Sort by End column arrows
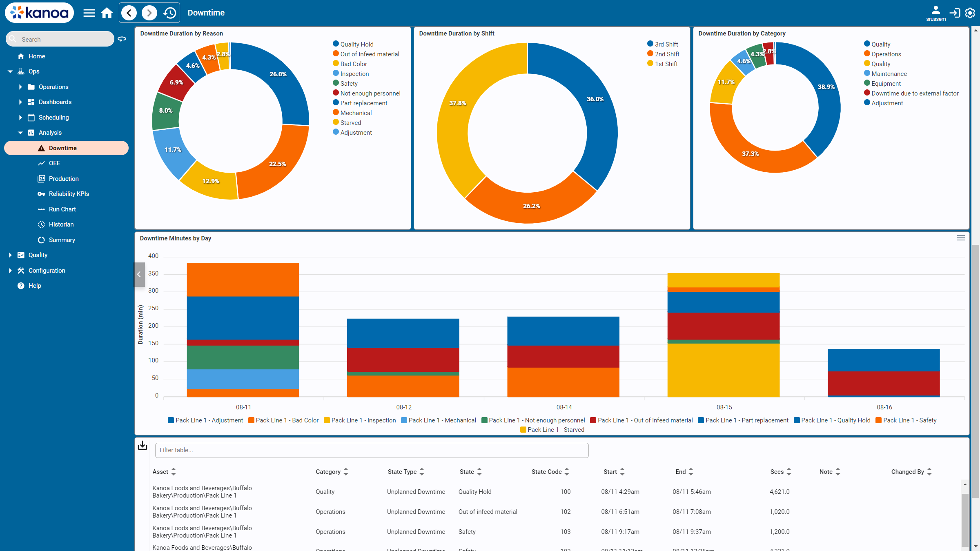 point(691,472)
